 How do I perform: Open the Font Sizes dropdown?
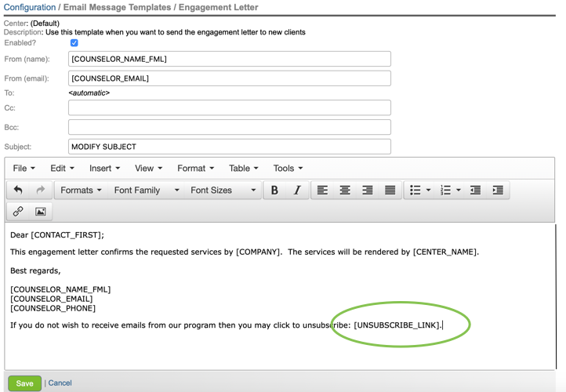coord(223,191)
